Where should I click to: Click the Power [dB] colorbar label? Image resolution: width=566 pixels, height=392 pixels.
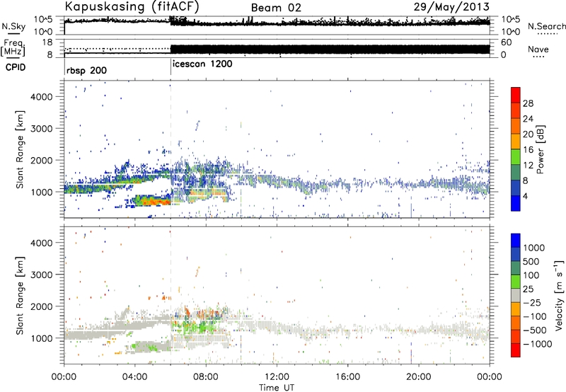pos(540,149)
